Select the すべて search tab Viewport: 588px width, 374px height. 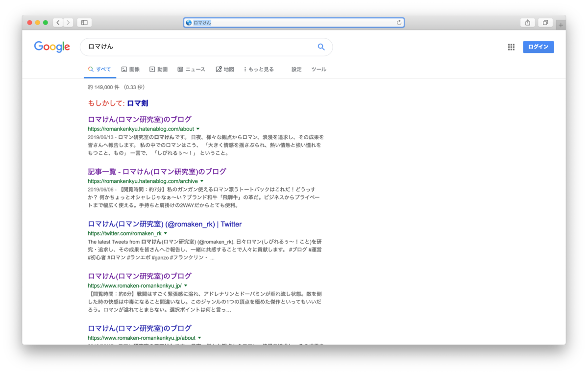(99, 70)
